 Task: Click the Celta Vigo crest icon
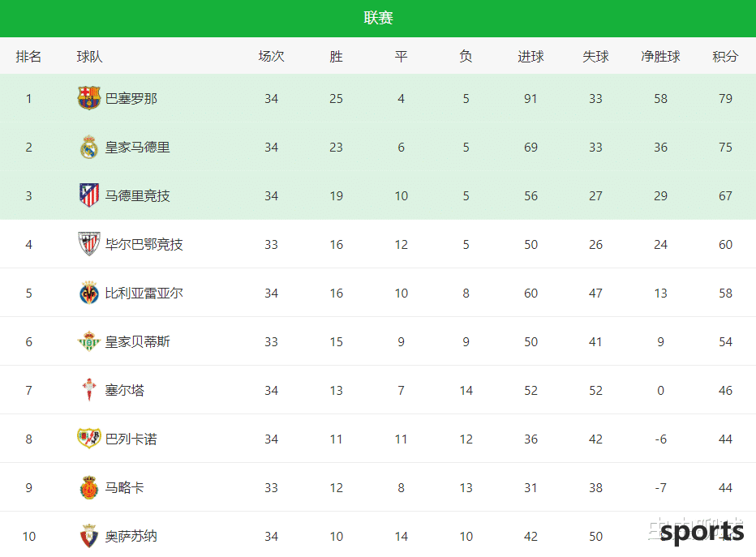pyautogui.click(x=88, y=390)
